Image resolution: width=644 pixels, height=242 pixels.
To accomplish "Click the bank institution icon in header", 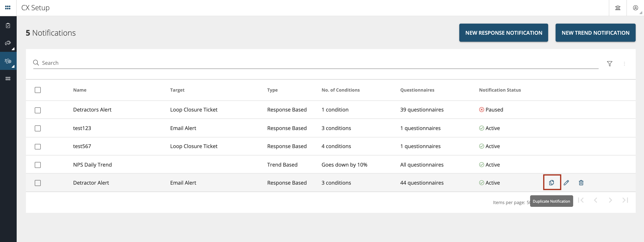I will (x=618, y=8).
